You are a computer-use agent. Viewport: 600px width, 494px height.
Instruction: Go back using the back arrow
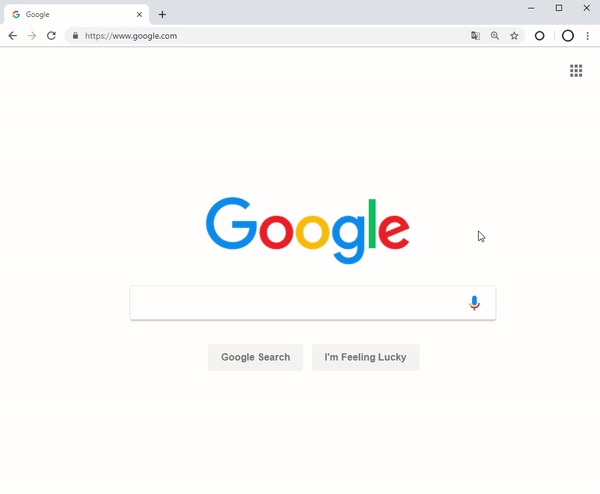point(13,36)
